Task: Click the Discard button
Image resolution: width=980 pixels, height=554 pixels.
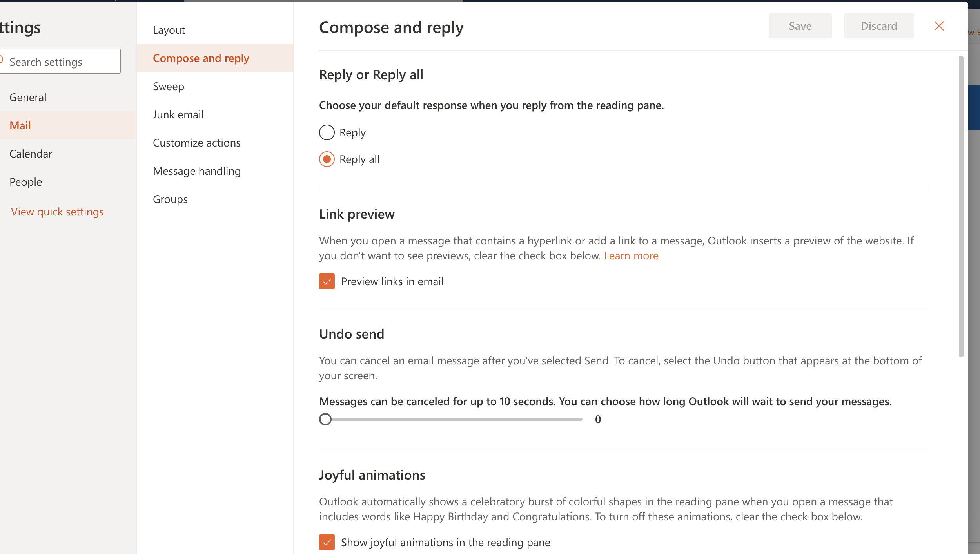Action: 879,26
